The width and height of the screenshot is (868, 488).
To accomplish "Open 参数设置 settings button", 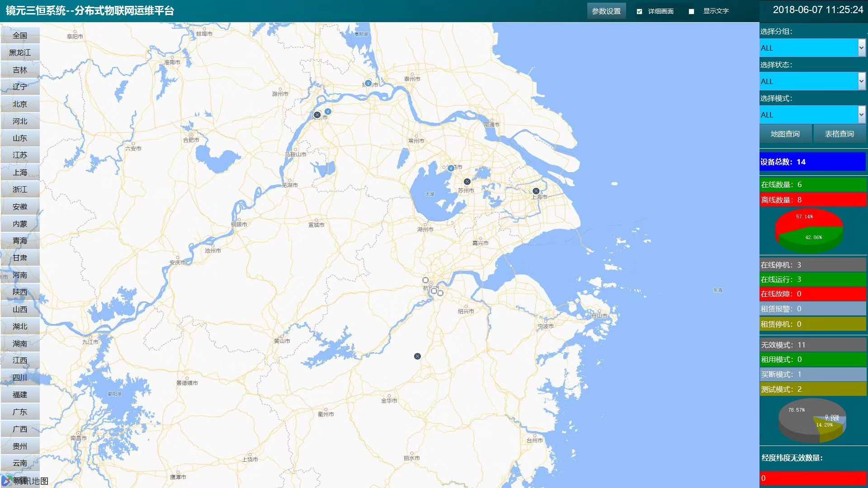I will point(606,11).
